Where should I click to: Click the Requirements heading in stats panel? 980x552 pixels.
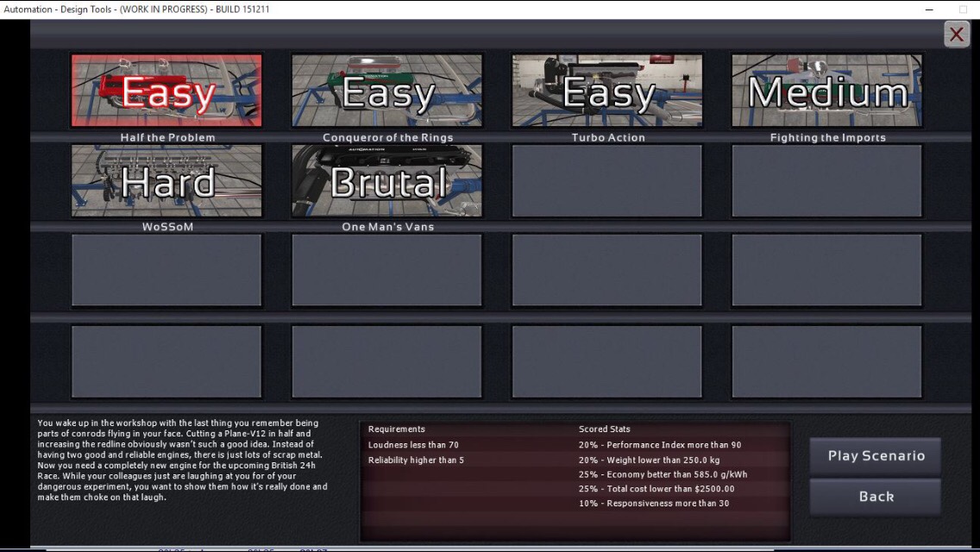[x=396, y=429]
